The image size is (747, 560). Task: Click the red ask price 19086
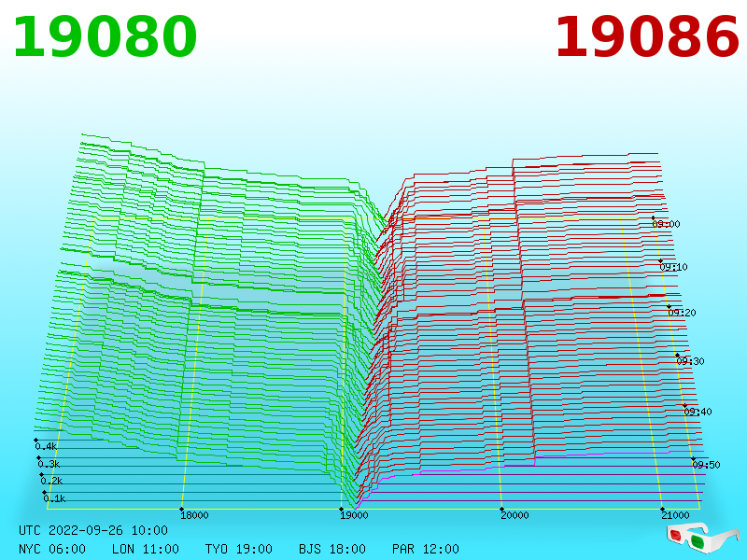[x=647, y=37]
